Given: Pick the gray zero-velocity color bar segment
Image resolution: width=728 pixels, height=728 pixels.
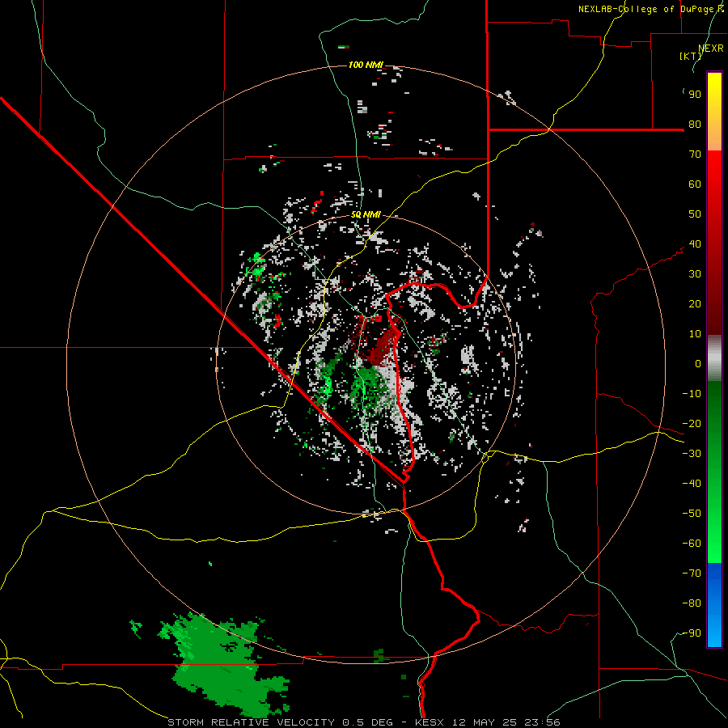Looking at the screenshot, I should tap(714, 358).
